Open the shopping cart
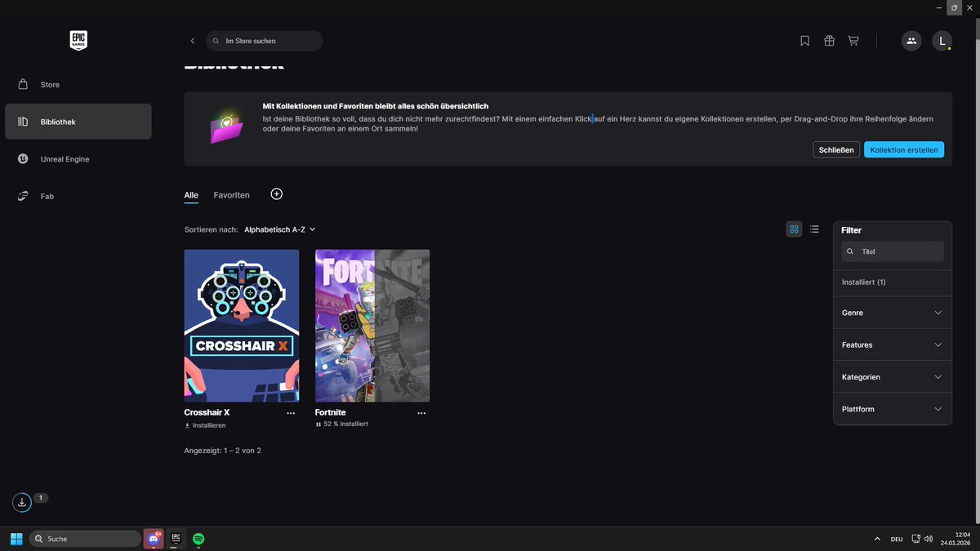The height and width of the screenshot is (551, 980). click(853, 40)
